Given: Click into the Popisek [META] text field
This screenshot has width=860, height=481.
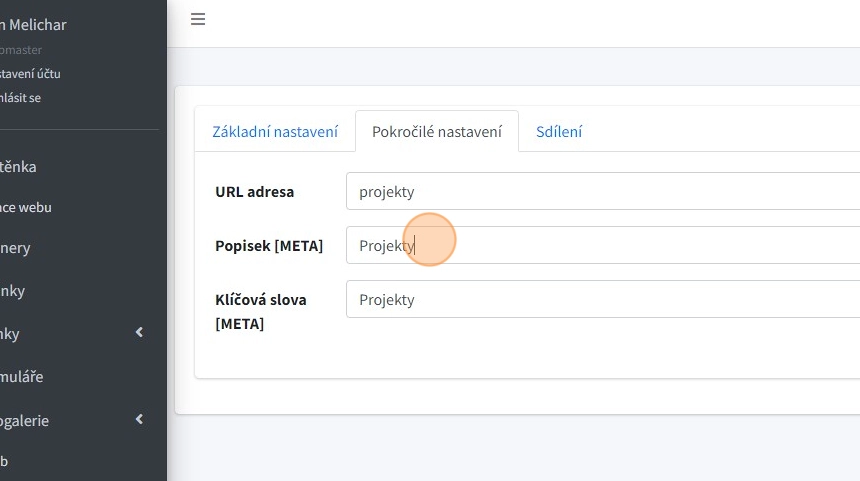Looking at the screenshot, I should 600,245.
